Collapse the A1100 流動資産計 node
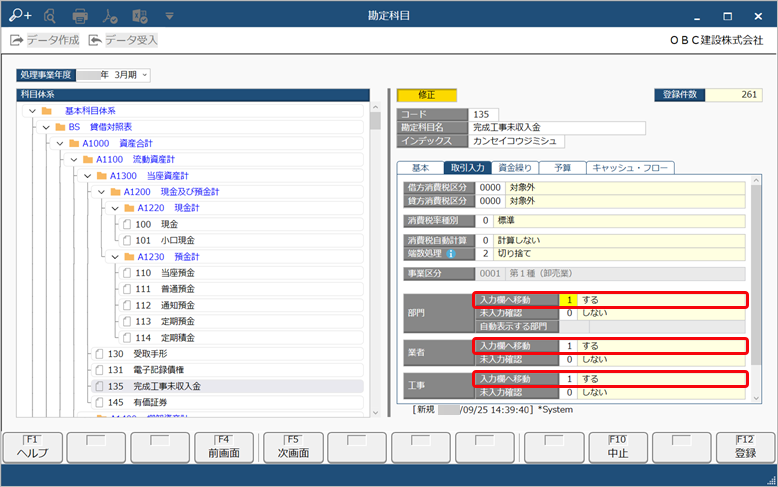778x487 pixels. click(x=74, y=160)
